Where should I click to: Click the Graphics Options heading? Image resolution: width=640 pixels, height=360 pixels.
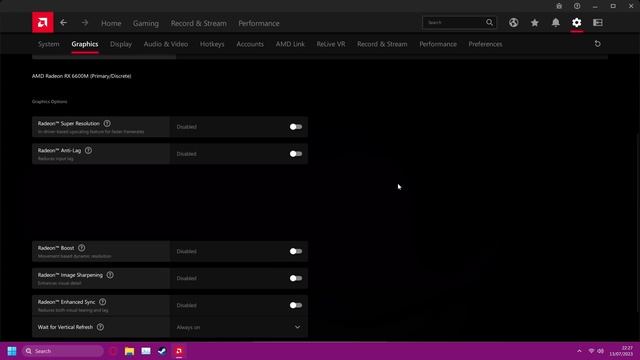pos(49,102)
